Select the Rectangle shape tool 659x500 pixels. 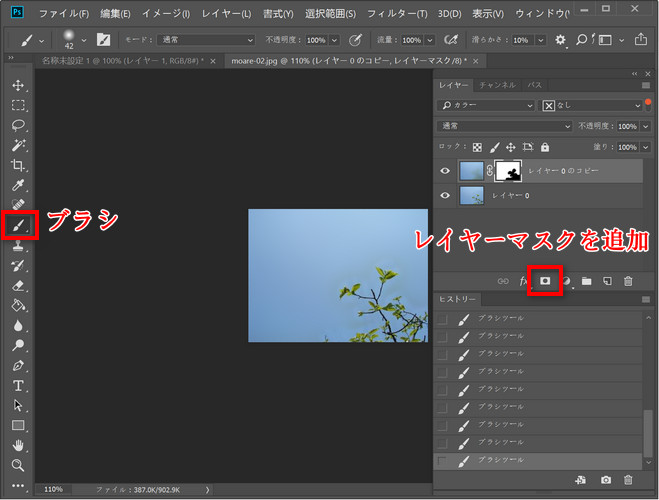pos(18,426)
